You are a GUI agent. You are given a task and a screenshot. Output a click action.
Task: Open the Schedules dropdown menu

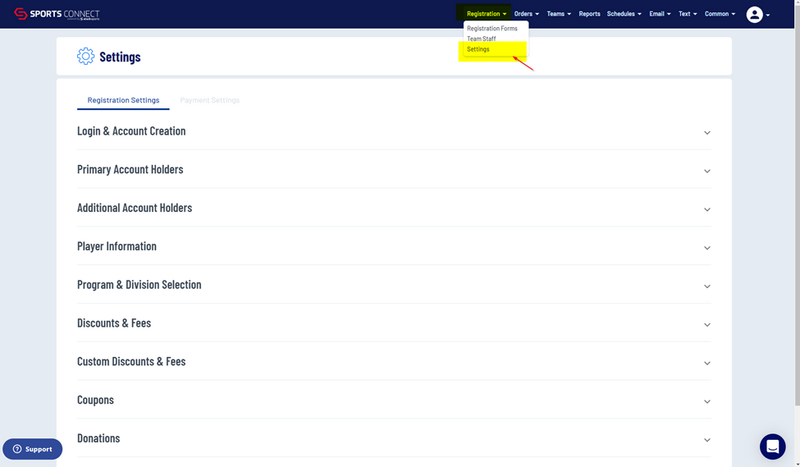pyautogui.click(x=623, y=14)
